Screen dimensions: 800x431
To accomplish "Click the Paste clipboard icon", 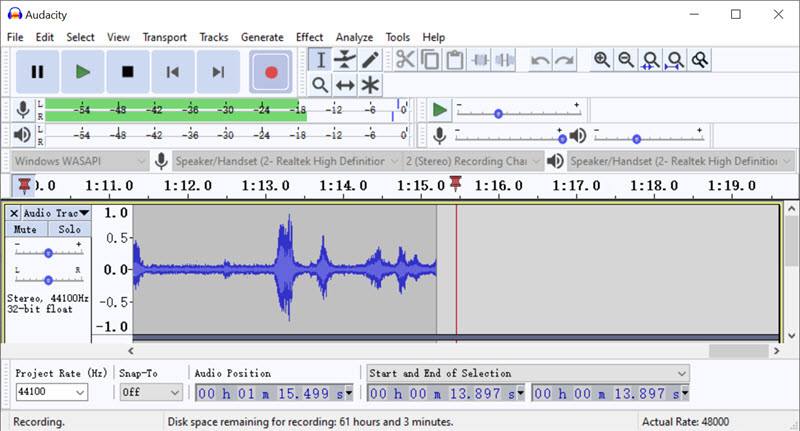I will click(455, 60).
